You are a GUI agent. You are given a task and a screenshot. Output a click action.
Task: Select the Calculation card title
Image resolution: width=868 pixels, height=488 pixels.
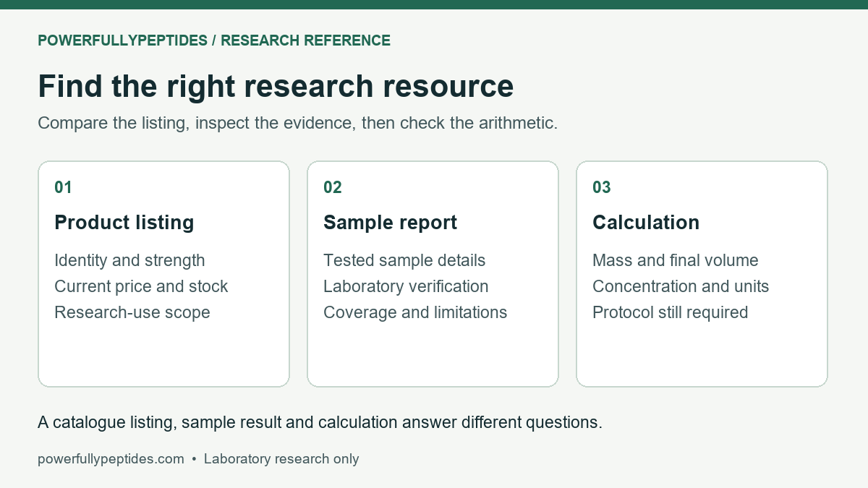pos(646,222)
